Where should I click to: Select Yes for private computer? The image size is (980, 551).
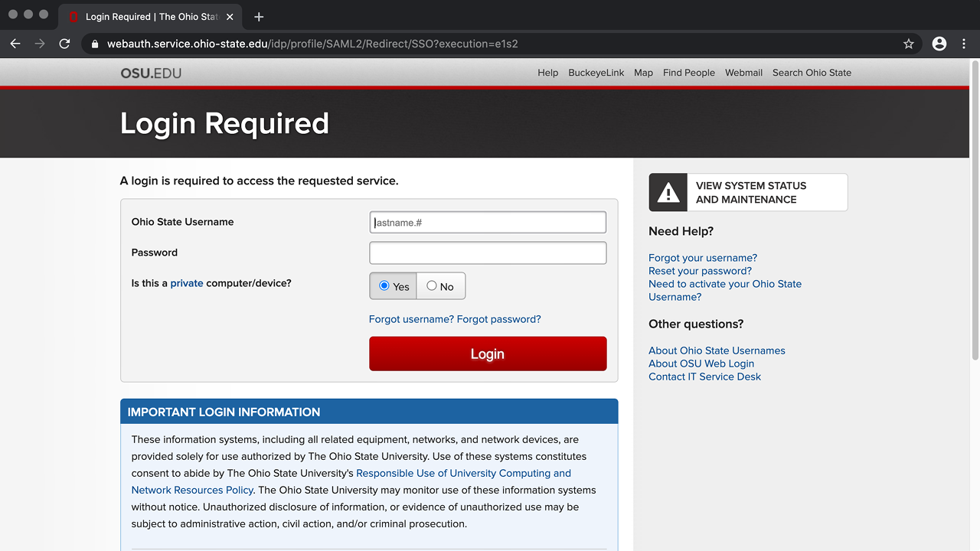point(393,286)
